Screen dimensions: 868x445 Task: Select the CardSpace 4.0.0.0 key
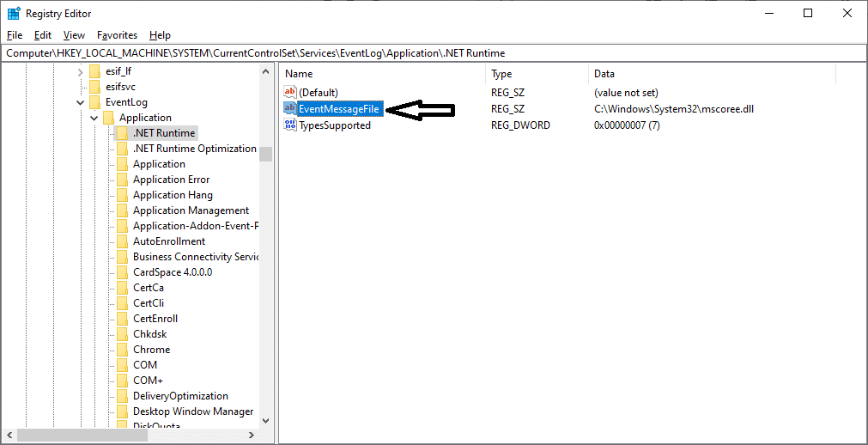(173, 272)
